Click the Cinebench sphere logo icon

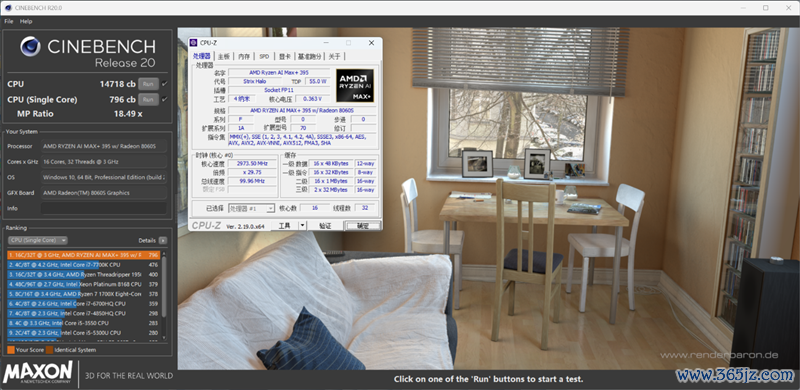(x=31, y=46)
